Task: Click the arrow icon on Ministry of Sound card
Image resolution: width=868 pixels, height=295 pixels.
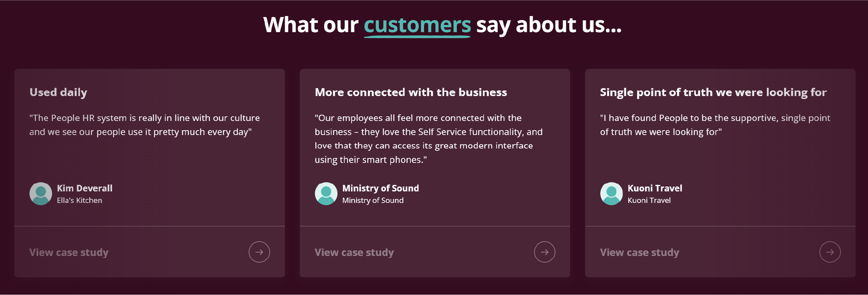Action: click(x=545, y=252)
